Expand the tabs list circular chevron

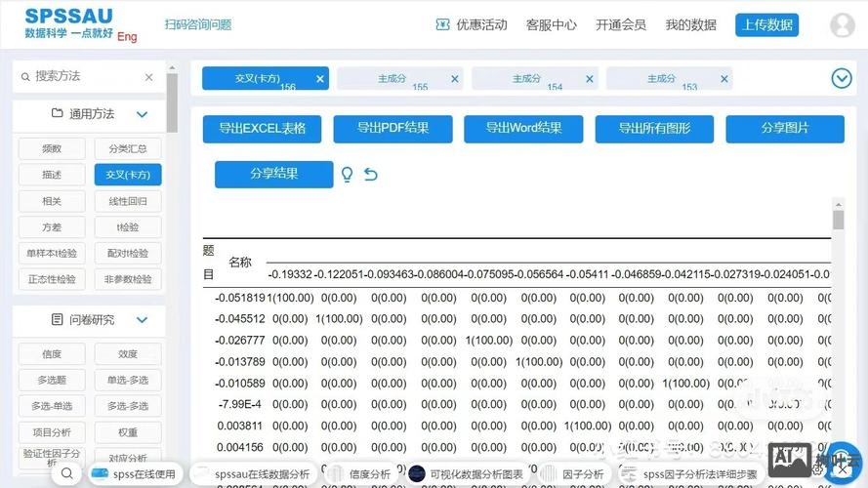click(x=842, y=78)
